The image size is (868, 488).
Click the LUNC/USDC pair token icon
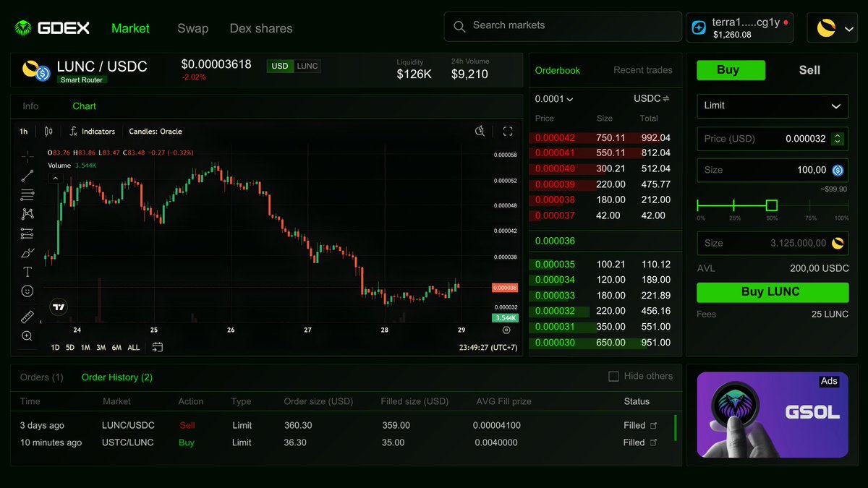tap(36, 70)
